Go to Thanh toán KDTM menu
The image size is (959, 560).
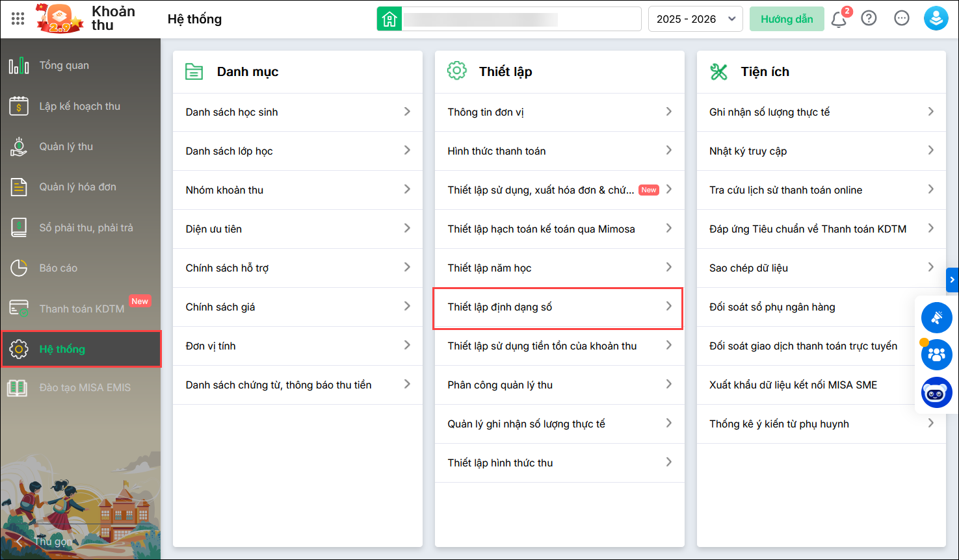pos(81,309)
